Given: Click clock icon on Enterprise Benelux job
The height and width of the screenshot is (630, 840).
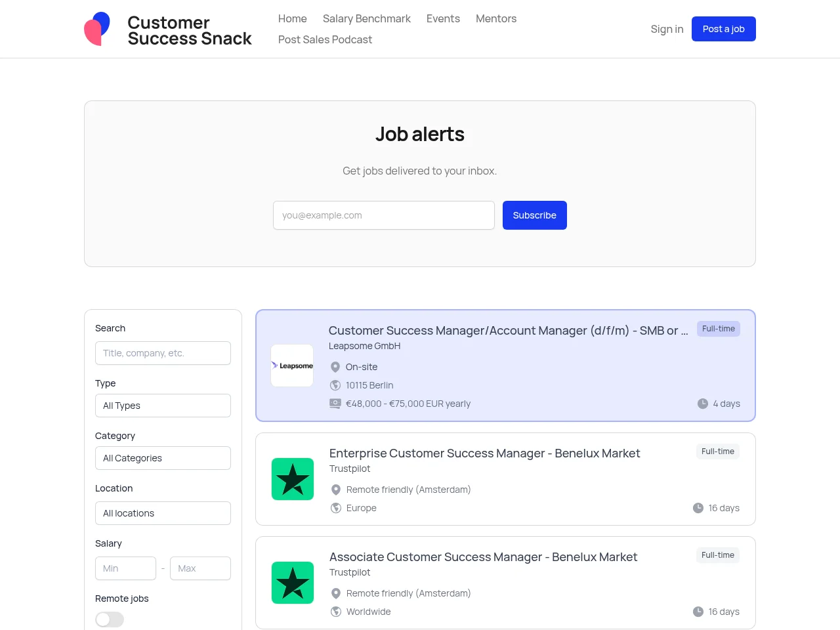Looking at the screenshot, I should (698, 508).
